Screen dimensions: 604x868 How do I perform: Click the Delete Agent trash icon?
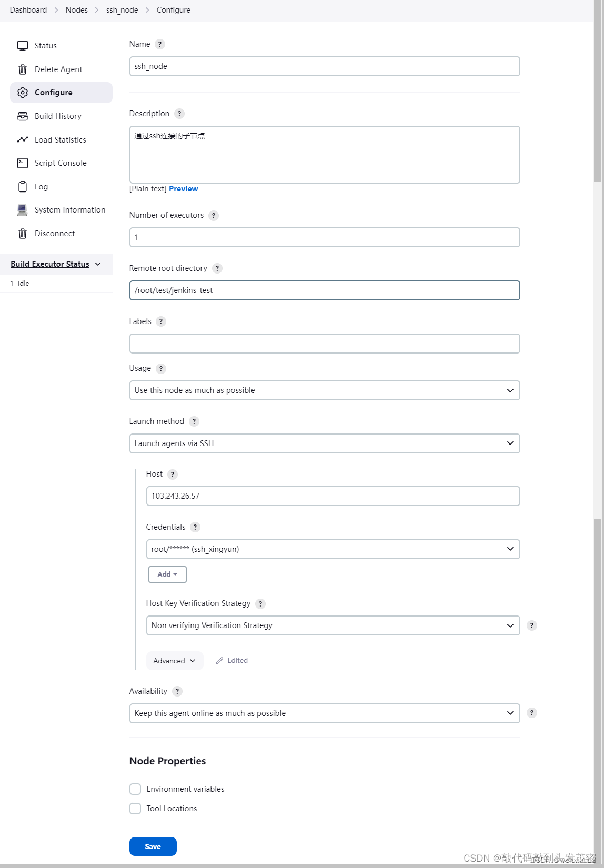click(23, 69)
